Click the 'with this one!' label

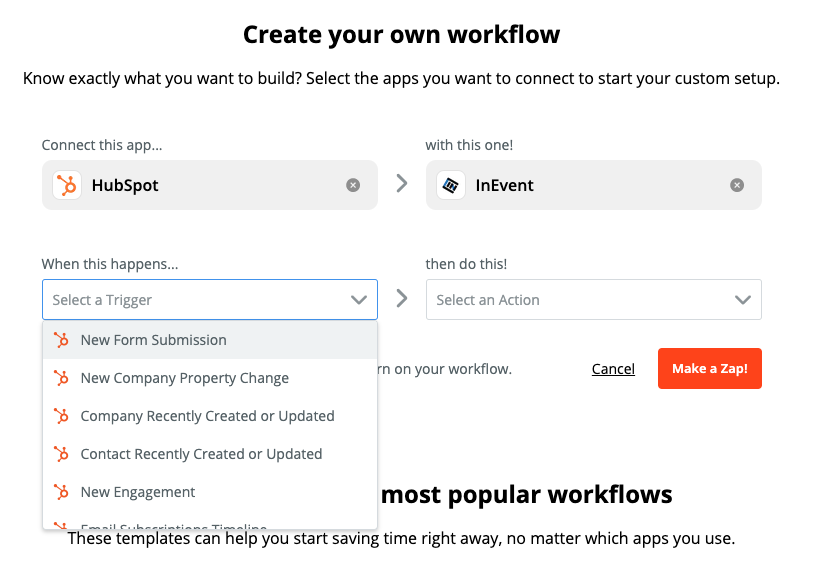[469, 145]
